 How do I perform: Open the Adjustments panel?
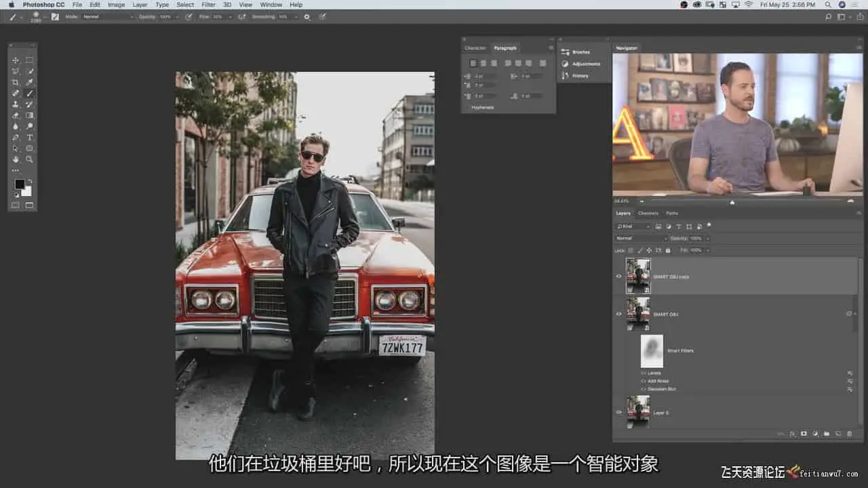(x=585, y=64)
